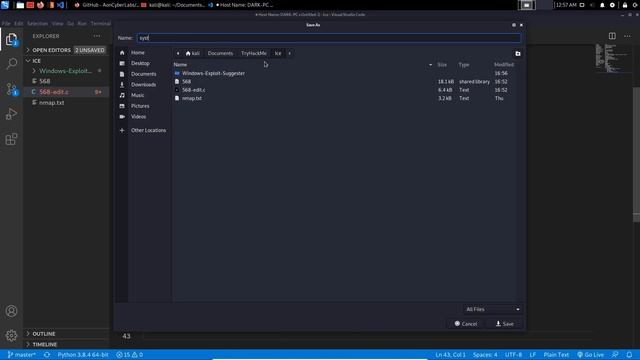Click the Save button
Screen dimensions: 640x360
504,324
